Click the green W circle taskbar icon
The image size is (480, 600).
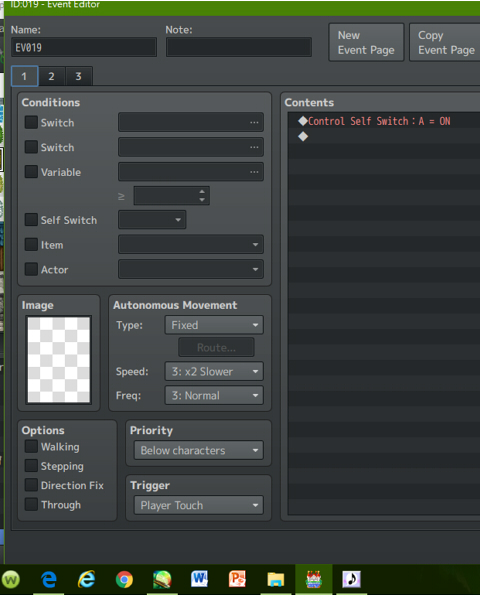point(11,580)
